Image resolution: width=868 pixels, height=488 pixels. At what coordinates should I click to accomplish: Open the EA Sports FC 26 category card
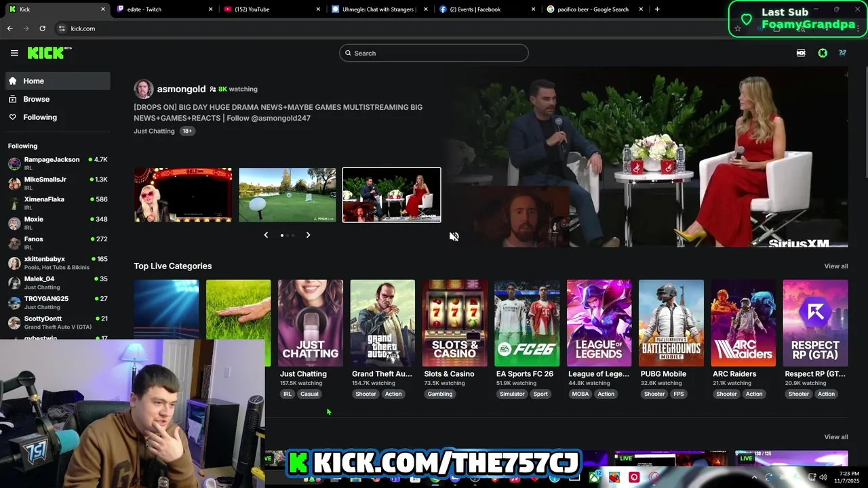[x=527, y=323]
